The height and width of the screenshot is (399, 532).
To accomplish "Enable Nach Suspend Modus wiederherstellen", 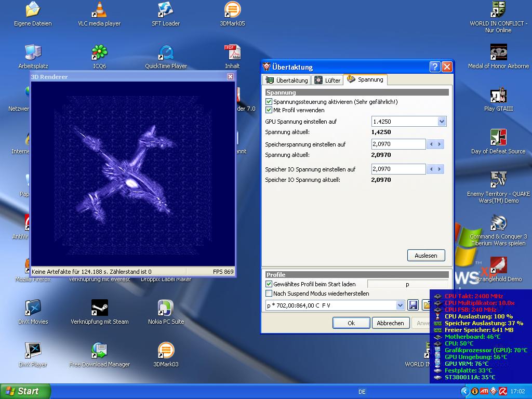I will coord(269,294).
